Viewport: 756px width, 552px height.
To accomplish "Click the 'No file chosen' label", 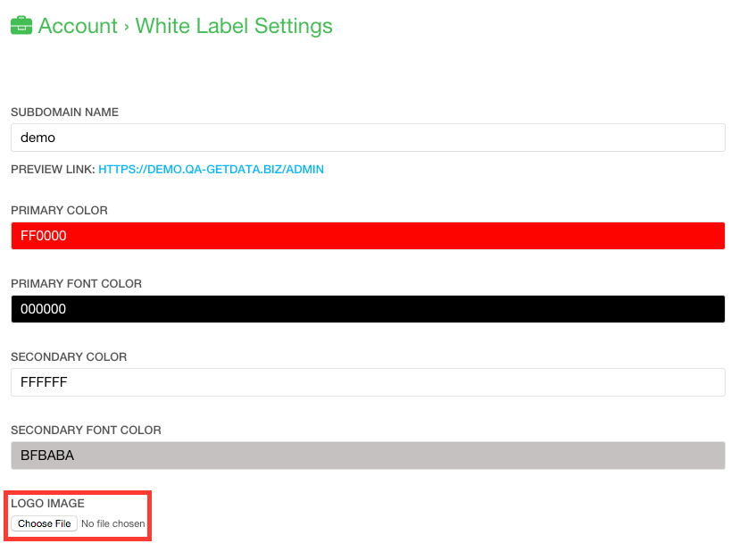I will click(112, 523).
